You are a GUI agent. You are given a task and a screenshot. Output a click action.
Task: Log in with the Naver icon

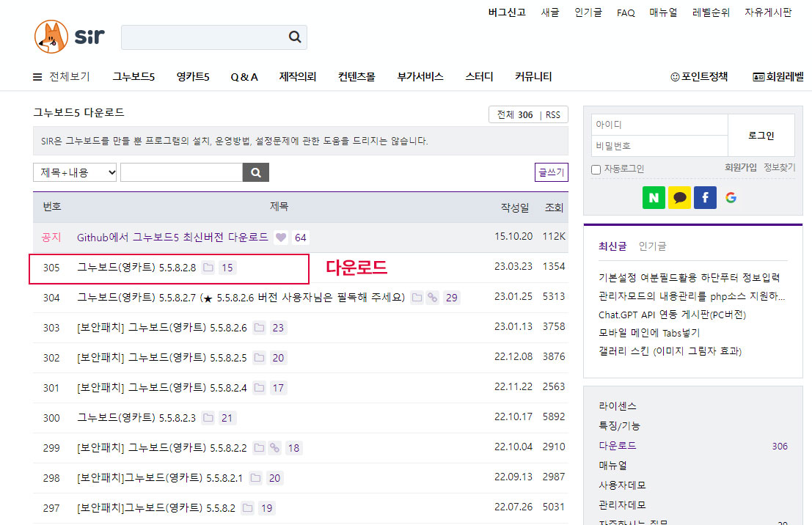[x=654, y=197]
